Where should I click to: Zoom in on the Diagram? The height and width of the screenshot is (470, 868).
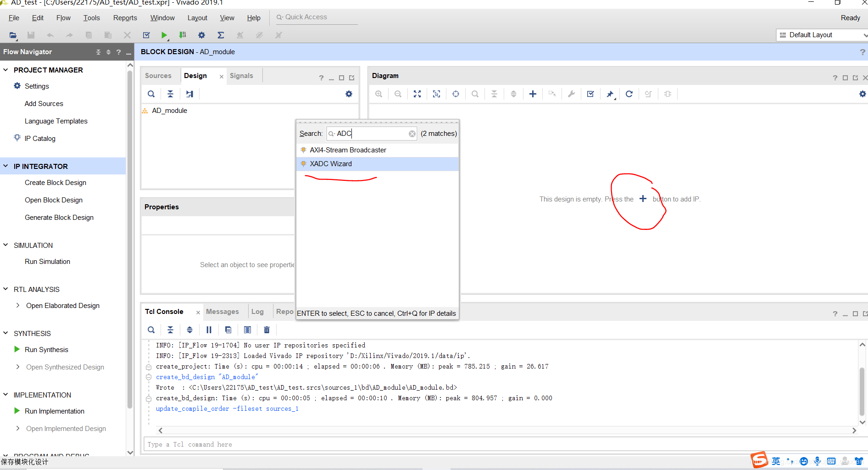pos(379,94)
